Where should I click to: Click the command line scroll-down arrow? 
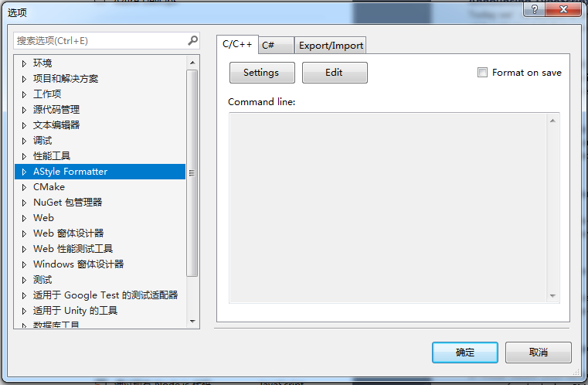552,295
